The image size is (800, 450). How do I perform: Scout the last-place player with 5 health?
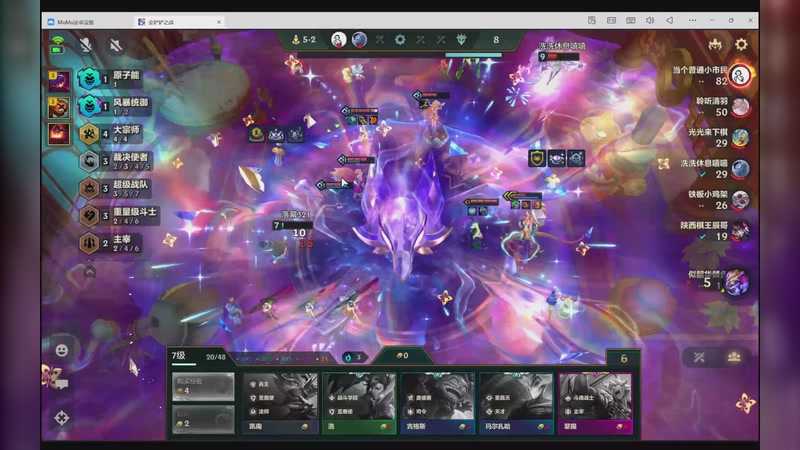pyautogui.click(x=718, y=281)
